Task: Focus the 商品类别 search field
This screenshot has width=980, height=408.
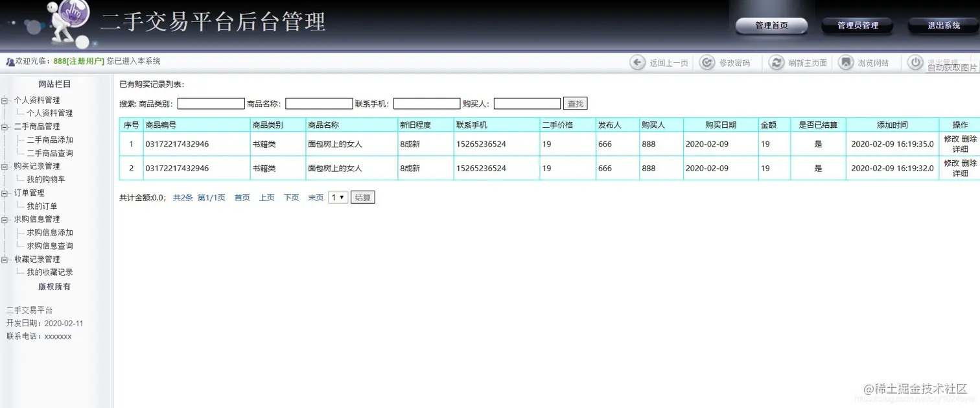Action: pos(211,104)
